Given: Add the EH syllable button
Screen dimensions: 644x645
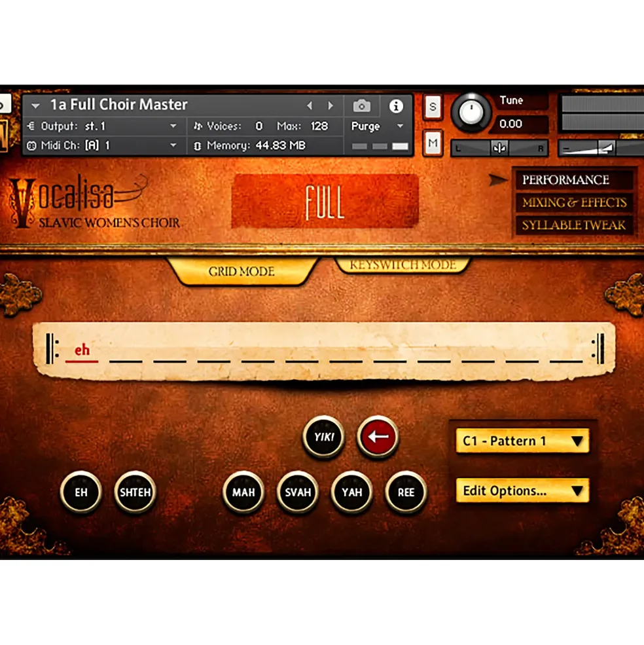Looking at the screenshot, I should pyautogui.click(x=81, y=492).
